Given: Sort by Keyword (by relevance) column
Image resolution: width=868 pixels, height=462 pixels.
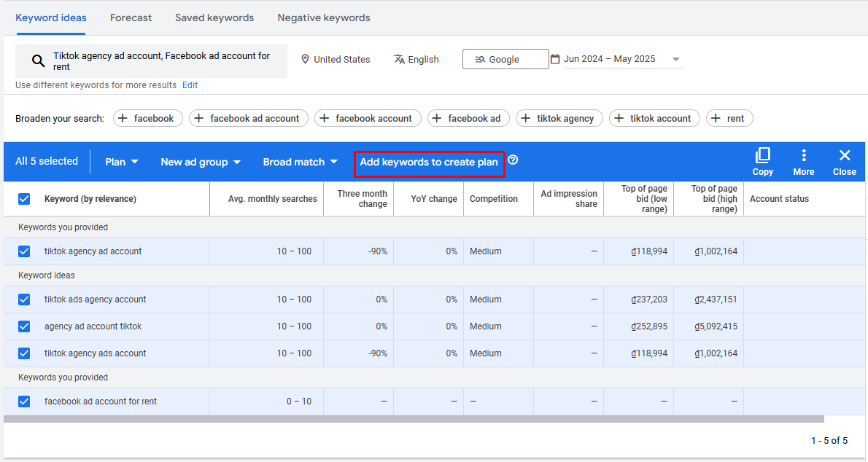Looking at the screenshot, I should [90, 199].
